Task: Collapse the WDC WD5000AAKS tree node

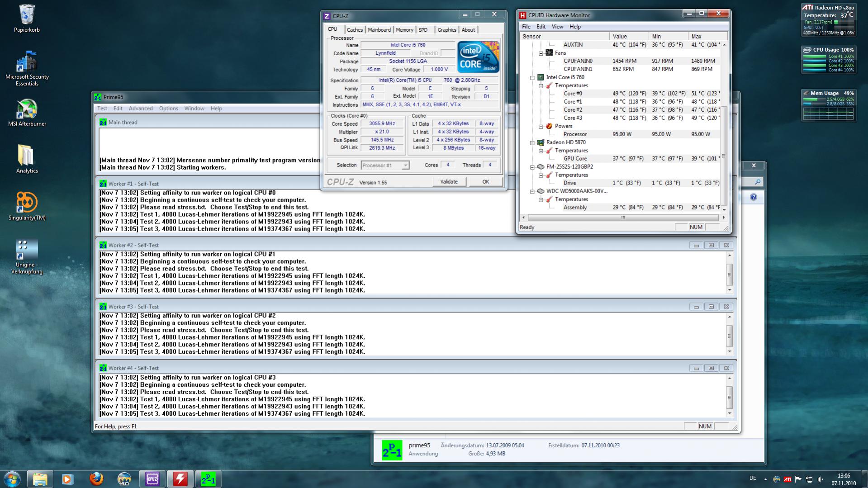Action: (x=532, y=191)
